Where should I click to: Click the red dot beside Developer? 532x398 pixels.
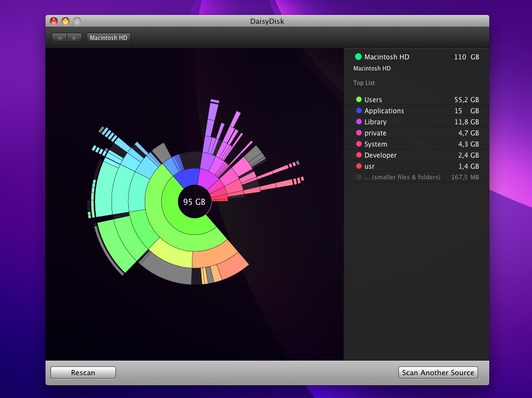pos(358,155)
